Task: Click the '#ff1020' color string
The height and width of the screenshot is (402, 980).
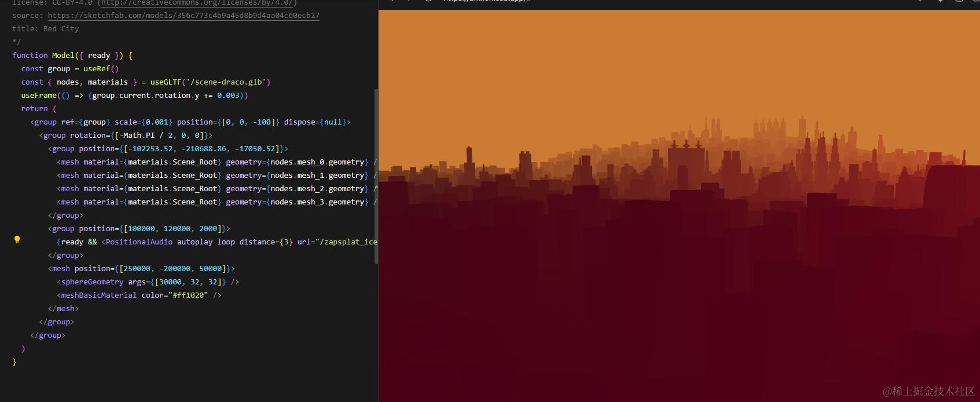Action: 188,295
